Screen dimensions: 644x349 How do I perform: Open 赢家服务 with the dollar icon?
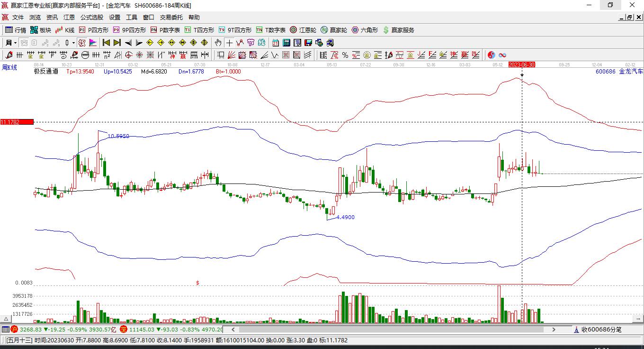point(398,30)
